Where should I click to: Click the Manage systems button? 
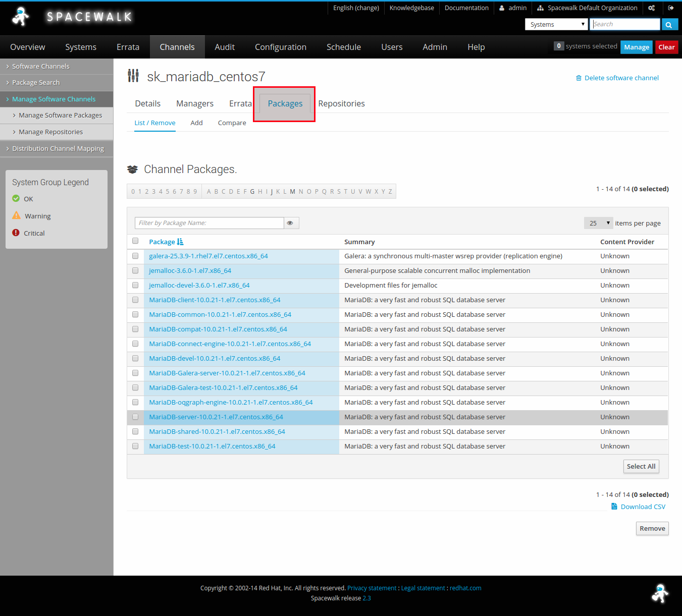tap(637, 47)
